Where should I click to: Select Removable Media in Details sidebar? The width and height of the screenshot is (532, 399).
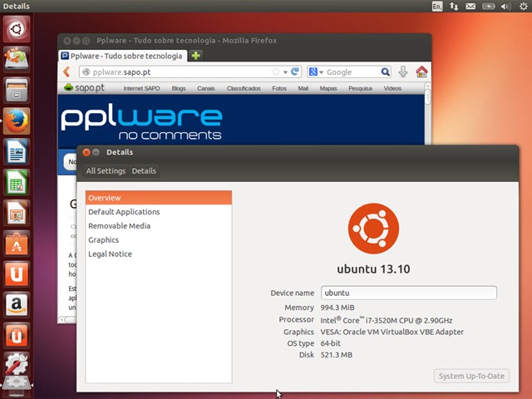coord(159,226)
